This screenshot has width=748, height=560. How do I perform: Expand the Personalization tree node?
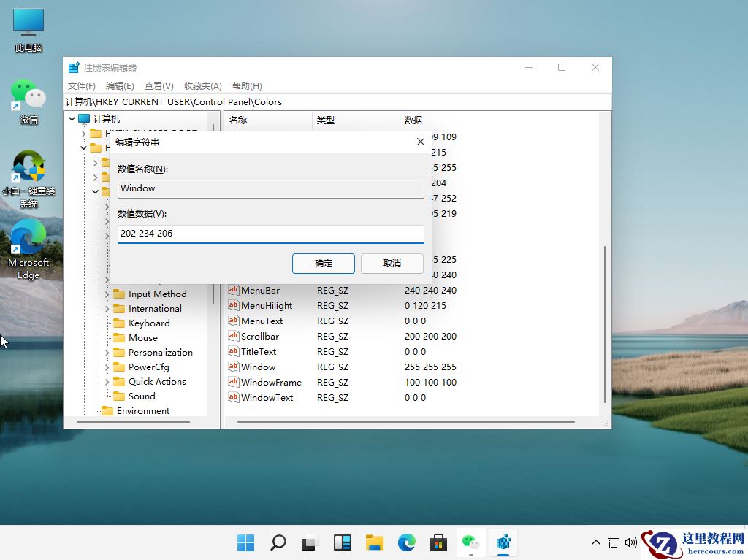coord(107,352)
